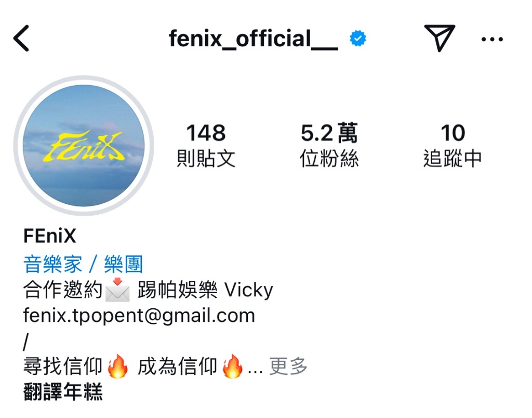The image size is (532, 418).
Task: Open the 音樂家 / 樂團 category link
Action: tap(83, 264)
